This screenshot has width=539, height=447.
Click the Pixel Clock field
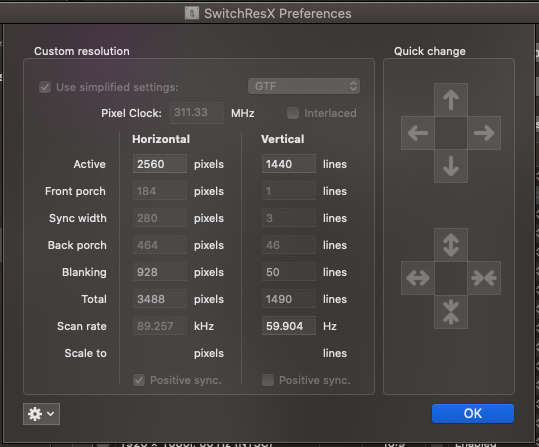[x=197, y=113]
